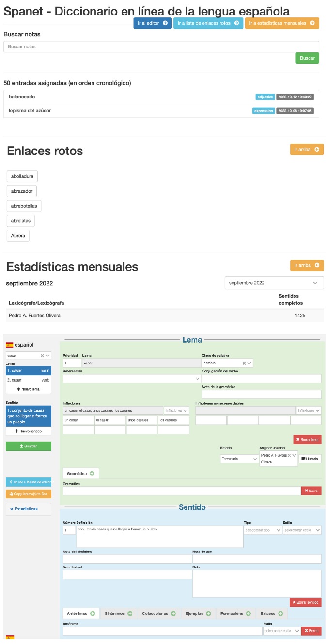Switch to the Antónimos tab
The height and width of the screenshot is (644, 326).
pyautogui.click(x=78, y=613)
